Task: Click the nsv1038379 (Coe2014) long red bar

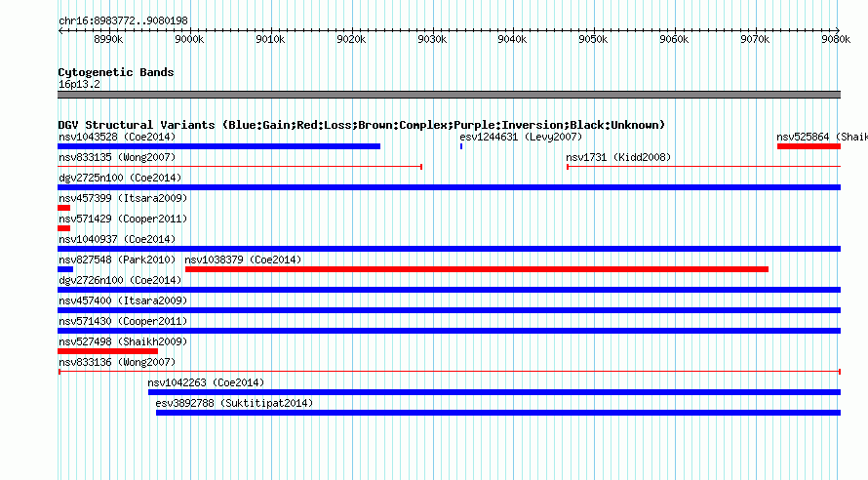Action: tap(477, 269)
